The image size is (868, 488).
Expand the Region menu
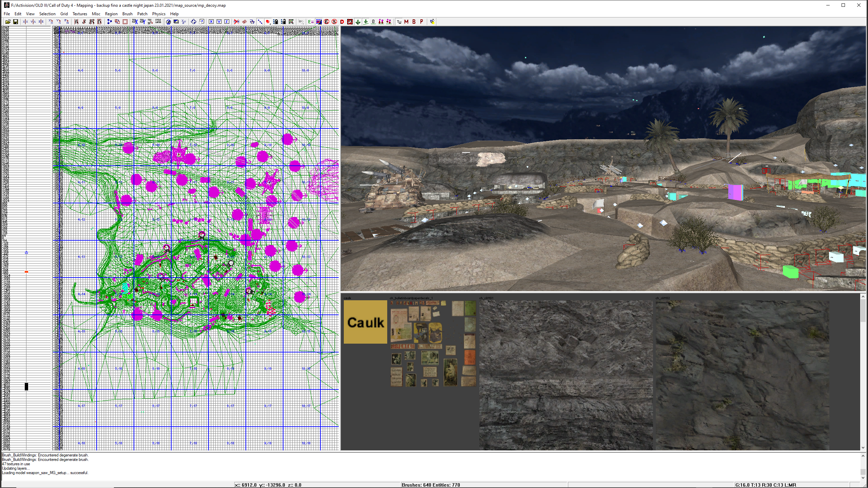pyautogui.click(x=111, y=14)
